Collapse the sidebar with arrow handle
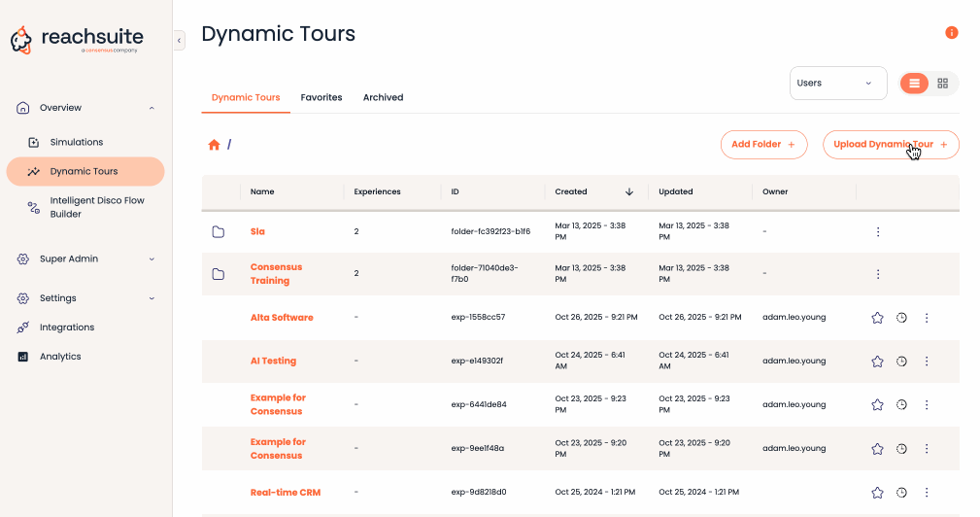This screenshot has width=980, height=517. (x=180, y=40)
